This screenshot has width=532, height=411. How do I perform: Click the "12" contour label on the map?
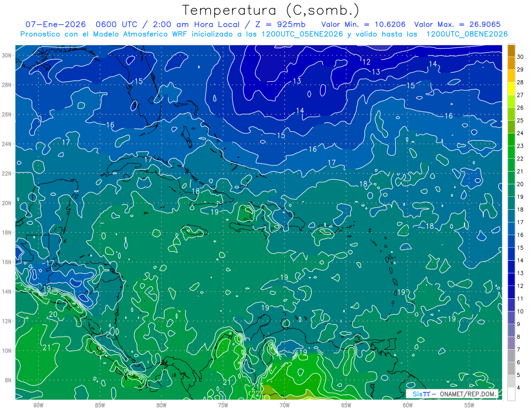click(x=366, y=62)
